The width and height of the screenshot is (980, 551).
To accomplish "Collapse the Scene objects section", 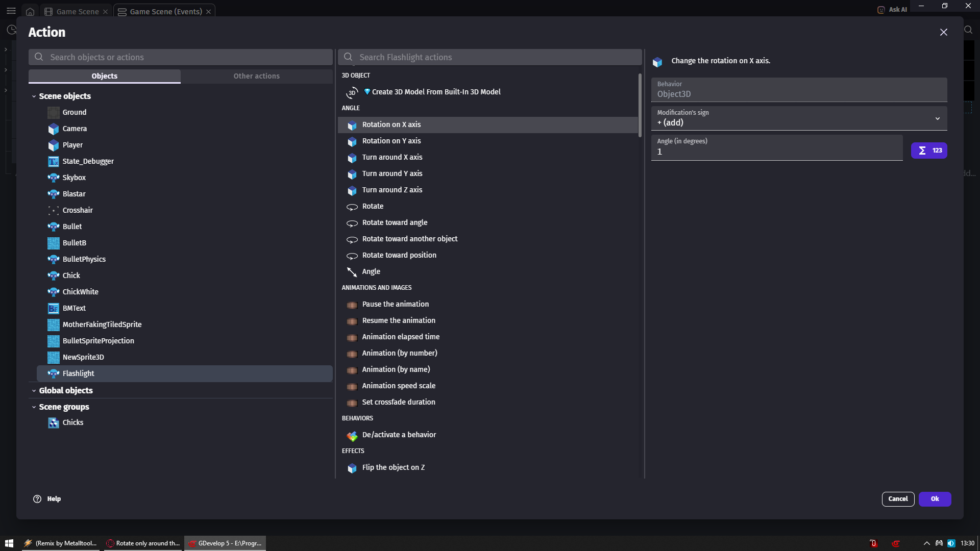I will [34, 96].
